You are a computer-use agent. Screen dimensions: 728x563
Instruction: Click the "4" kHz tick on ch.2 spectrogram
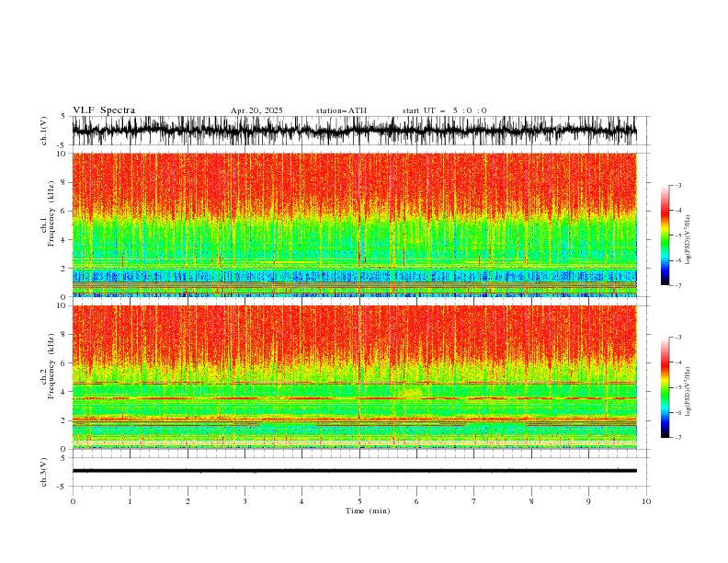click(x=64, y=393)
